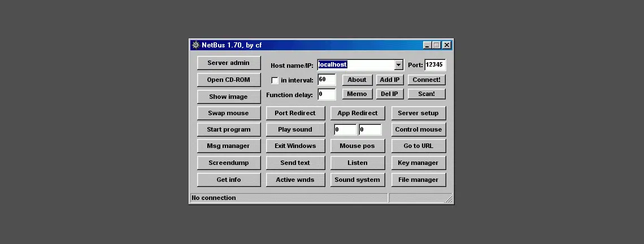Viewport: 644px width, 244px height.
Task: Click the Exit Windows button
Action: [295, 146]
